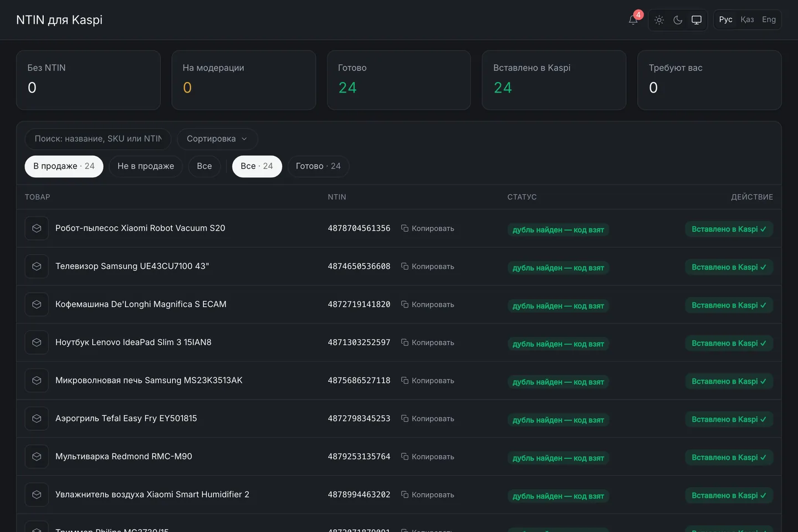The image size is (798, 532).
Task: Open the Готово summary card
Action: pos(399,80)
